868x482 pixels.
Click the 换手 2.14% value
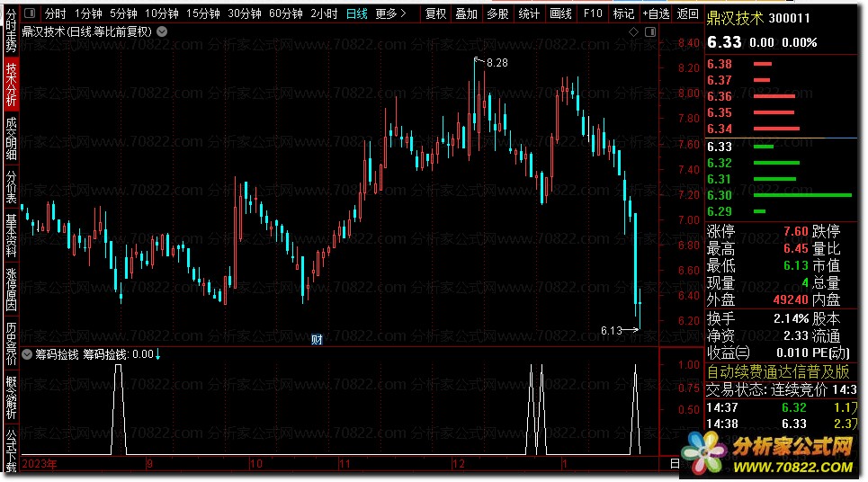[x=791, y=318]
